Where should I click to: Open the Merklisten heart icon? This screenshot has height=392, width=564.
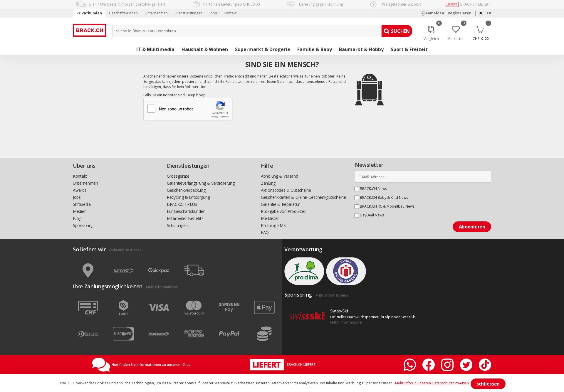(456, 29)
